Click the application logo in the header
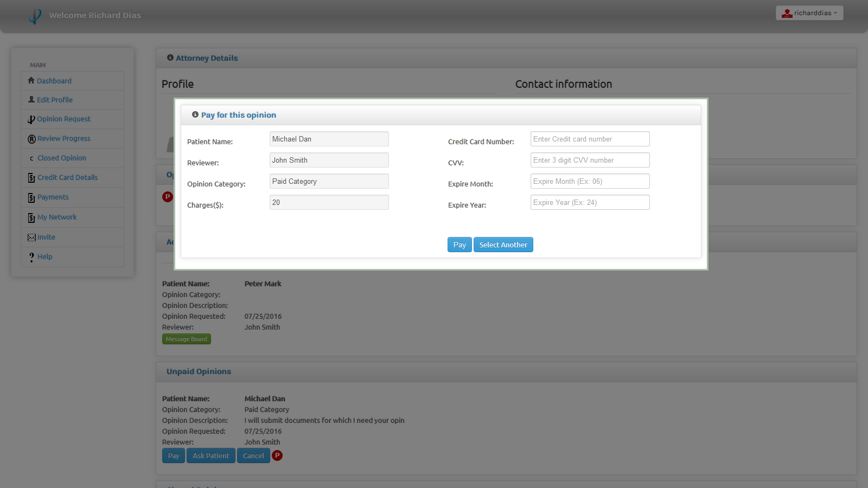This screenshot has width=868, height=488. coord(34,16)
